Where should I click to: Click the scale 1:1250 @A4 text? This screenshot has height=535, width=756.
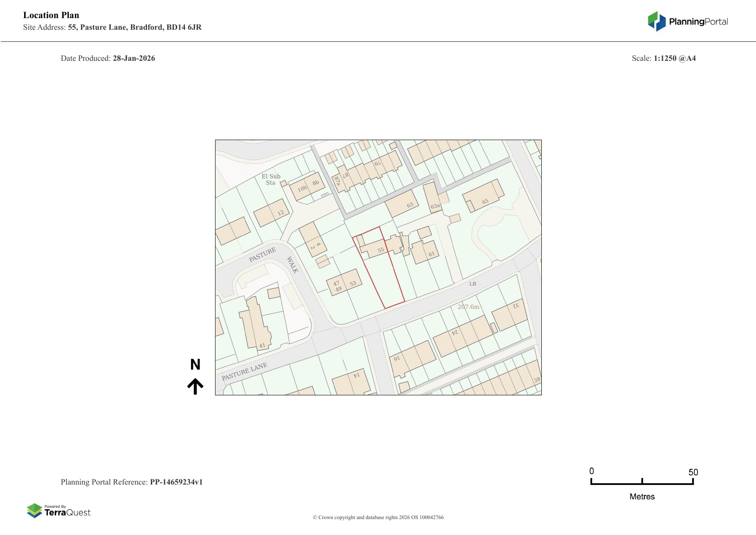point(675,58)
